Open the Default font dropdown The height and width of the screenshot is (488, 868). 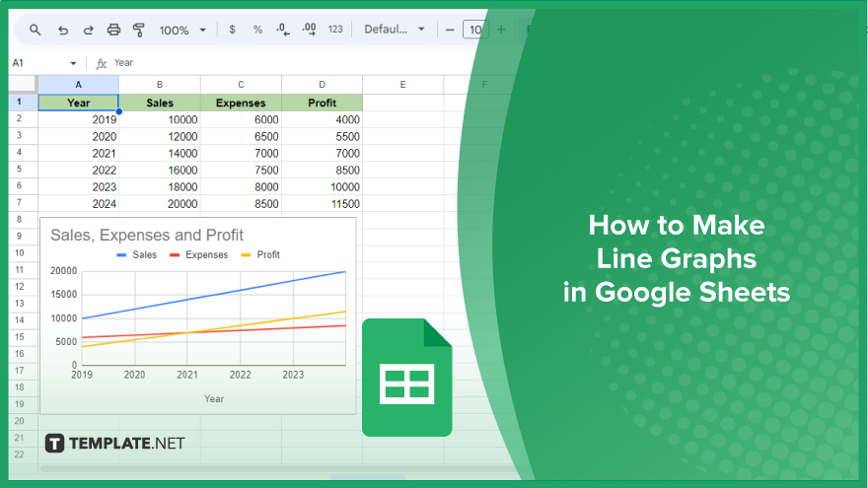point(395,30)
